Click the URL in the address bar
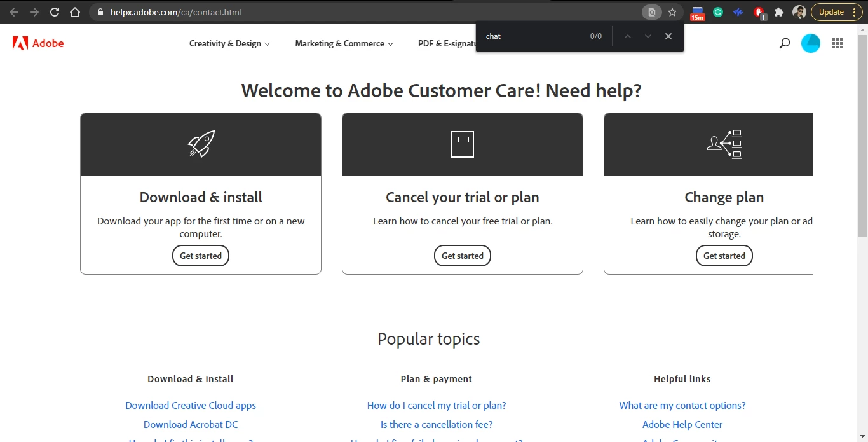Screen dimensions: 868x442 pyautogui.click(x=176, y=12)
